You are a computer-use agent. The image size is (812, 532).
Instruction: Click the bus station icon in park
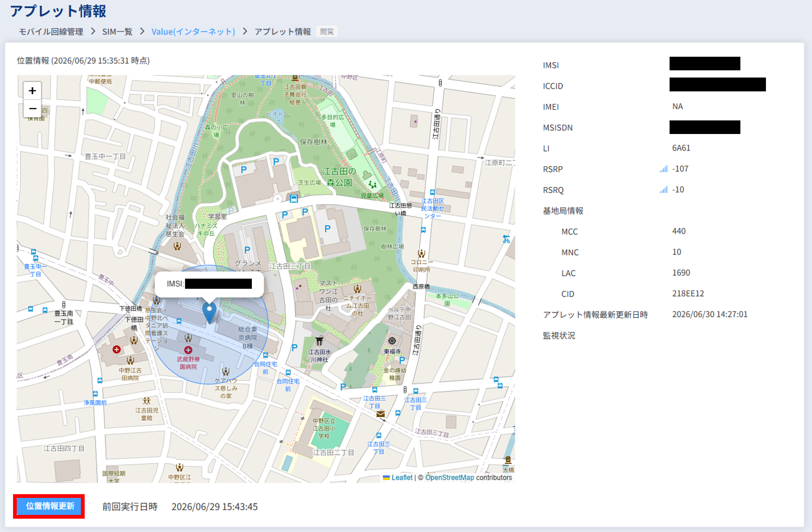[294, 198]
